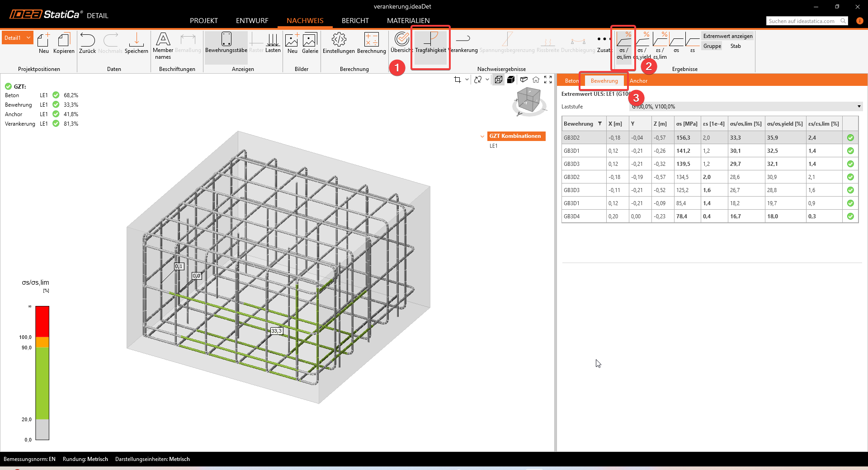The height and width of the screenshot is (470, 868).
Task: Click the ideastatica.com search field
Action: 803,21
